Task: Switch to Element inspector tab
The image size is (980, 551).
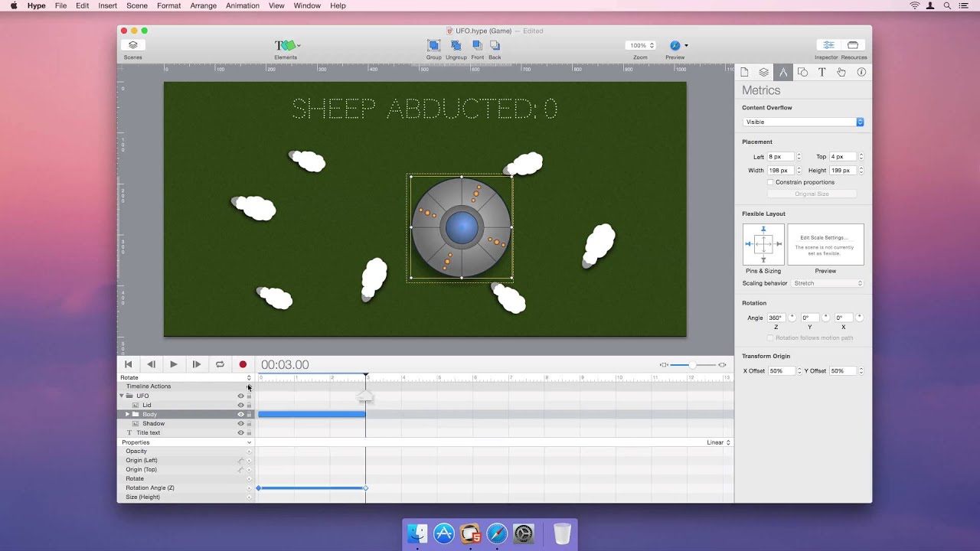Action: (x=802, y=72)
